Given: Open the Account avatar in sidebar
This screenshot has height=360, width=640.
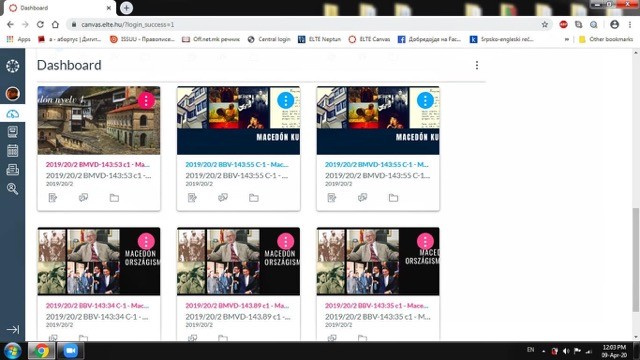Looking at the screenshot, I should (x=13, y=93).
